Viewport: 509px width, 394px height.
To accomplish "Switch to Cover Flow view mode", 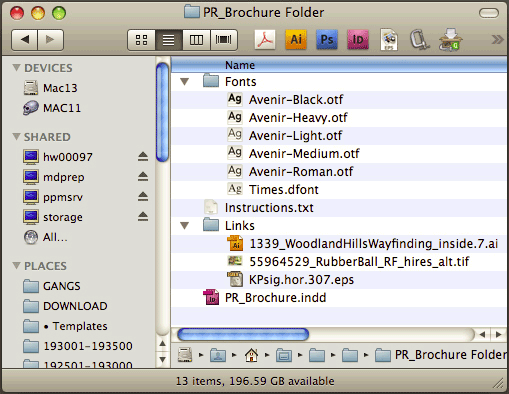I will point(224,40).
